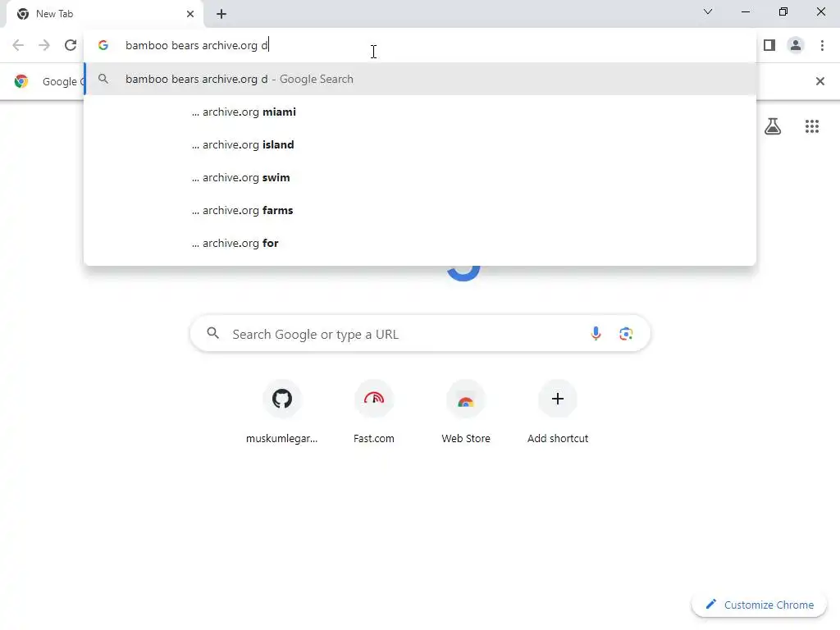Choose the 'archive.org for' suggestion
This screenshot has height=630, width=840.
pyautogui.click(x=420, y=243)
